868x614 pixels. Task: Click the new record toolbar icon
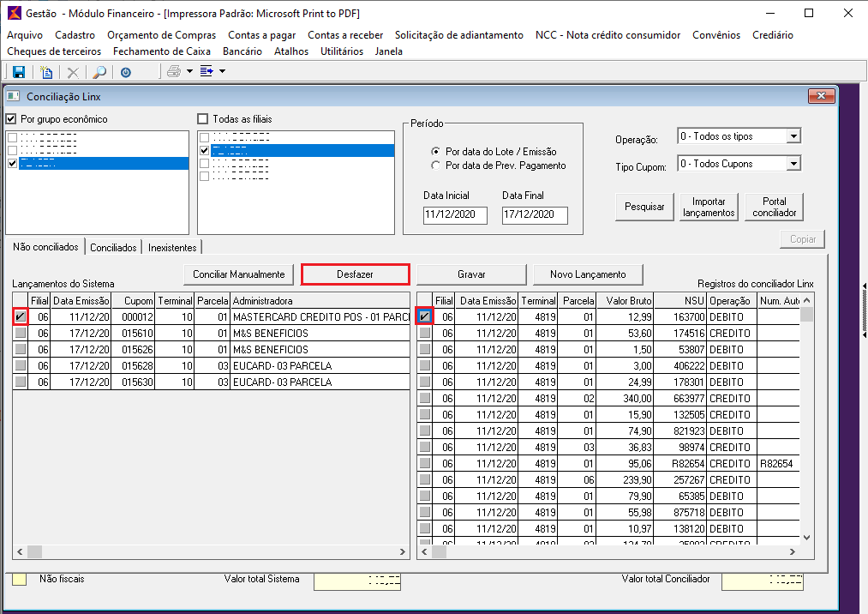46,72
